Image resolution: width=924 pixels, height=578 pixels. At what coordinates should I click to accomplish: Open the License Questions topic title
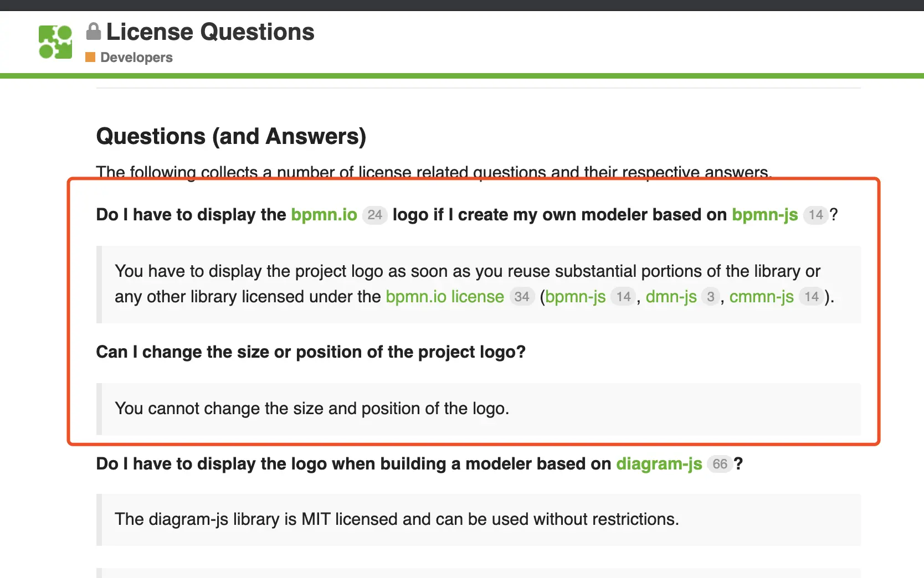210,32
